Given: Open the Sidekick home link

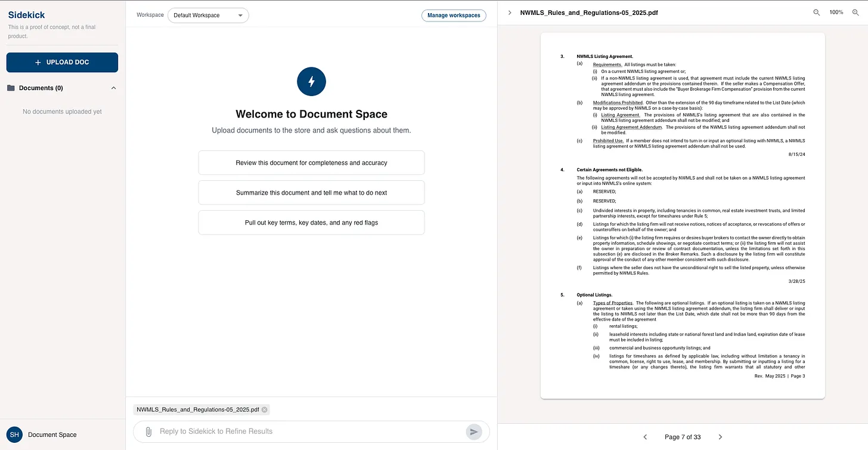Looking at the screenshot, I should coord(26,14).
